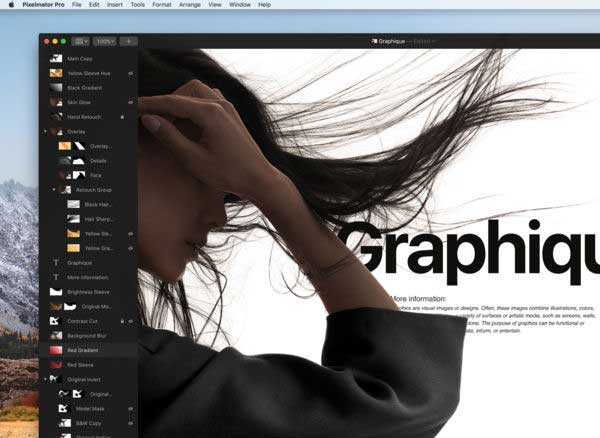Toggle the Contrast Cut layer eye icon
Screen dimensions: 600x438
131,321
